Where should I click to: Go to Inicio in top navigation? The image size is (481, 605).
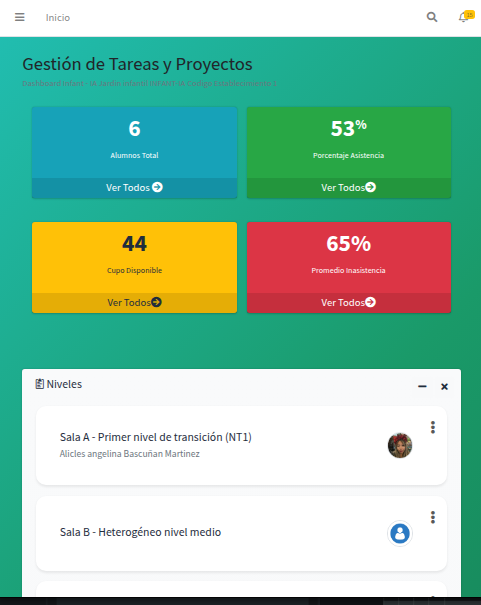(x=58, y=18)
